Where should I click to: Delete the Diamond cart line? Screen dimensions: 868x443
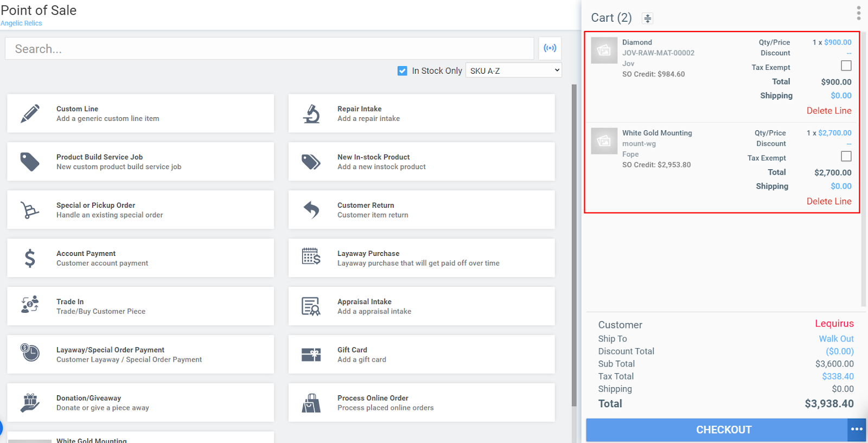click(x=829, y=111)
